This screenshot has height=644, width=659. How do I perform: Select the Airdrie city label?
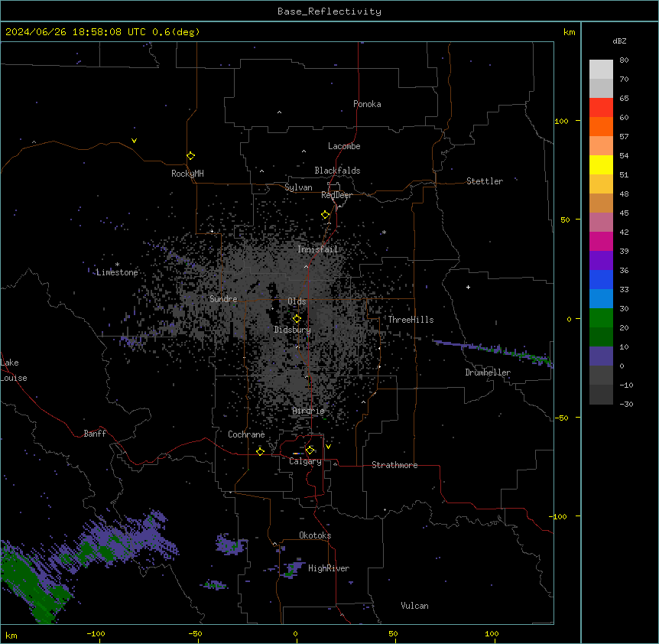pos(309,411)
